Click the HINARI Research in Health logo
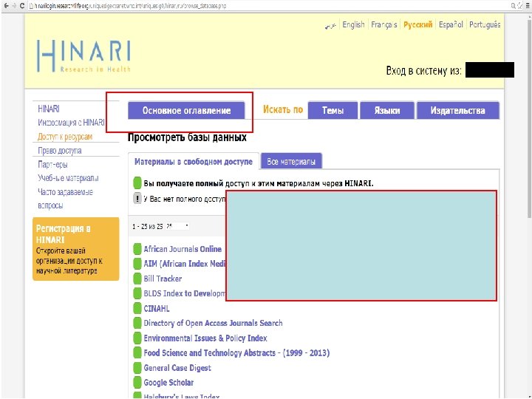Viewport: 532px width, 399px height. point(83,56)
